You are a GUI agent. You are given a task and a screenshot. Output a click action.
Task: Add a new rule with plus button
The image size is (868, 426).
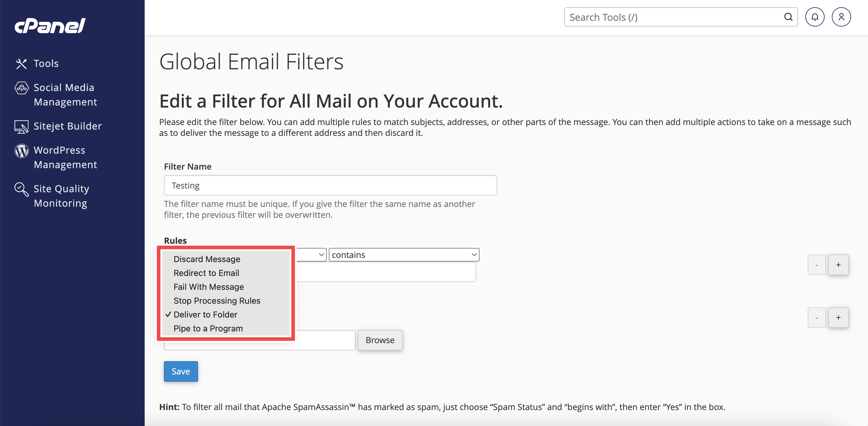point(838,265)
